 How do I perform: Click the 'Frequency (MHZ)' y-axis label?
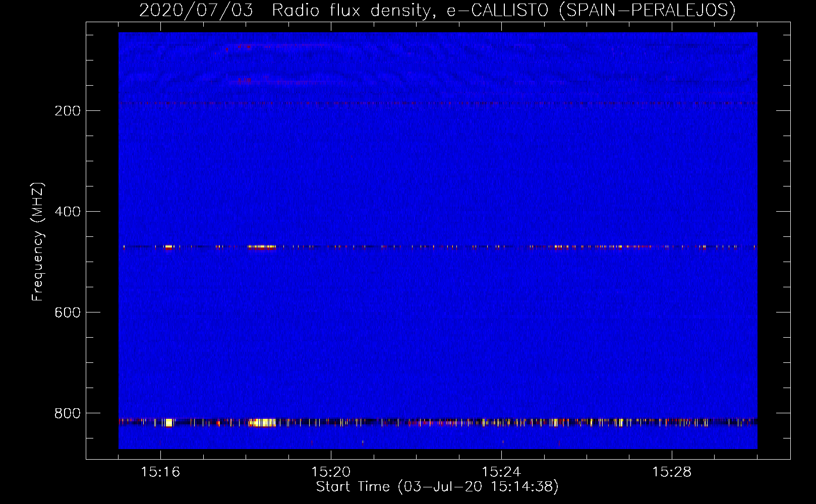(x=38, y=242)
